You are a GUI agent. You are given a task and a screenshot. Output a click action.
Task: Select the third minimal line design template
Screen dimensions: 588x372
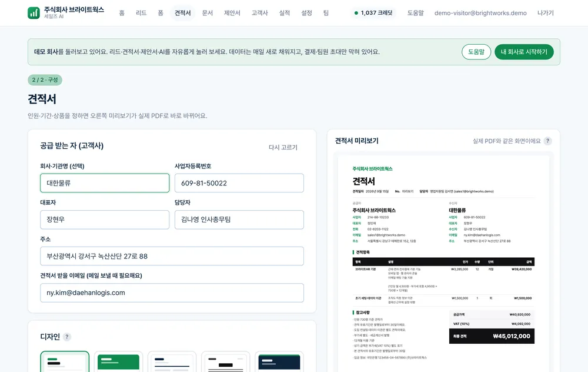[x=172, y=362]
